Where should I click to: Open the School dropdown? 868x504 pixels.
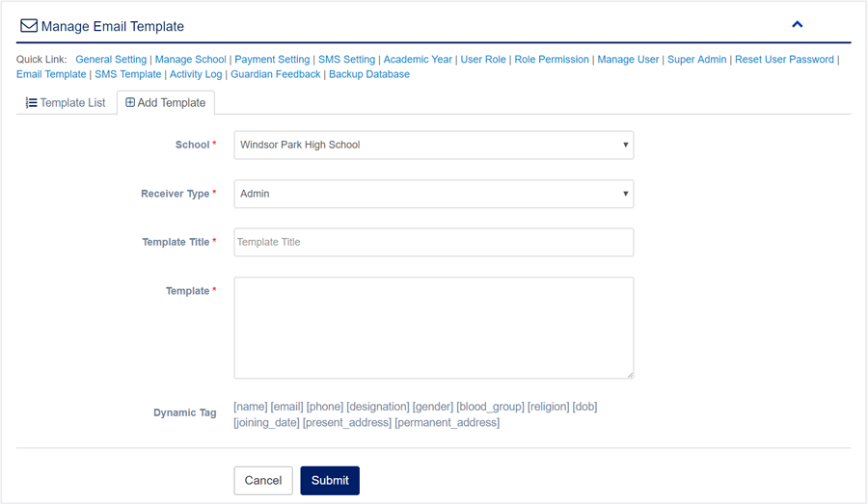coord(433,145)
